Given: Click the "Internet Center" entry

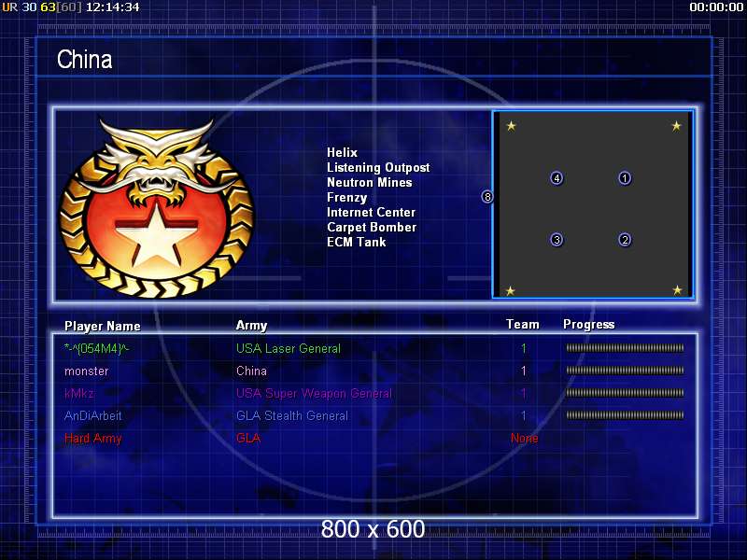Looking at the screenshot, I should pos(371,212).
